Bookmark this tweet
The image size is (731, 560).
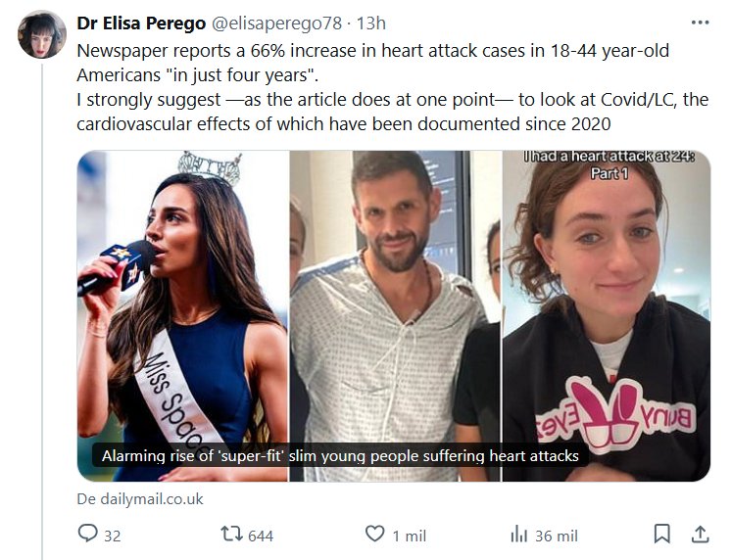[661, 535]
